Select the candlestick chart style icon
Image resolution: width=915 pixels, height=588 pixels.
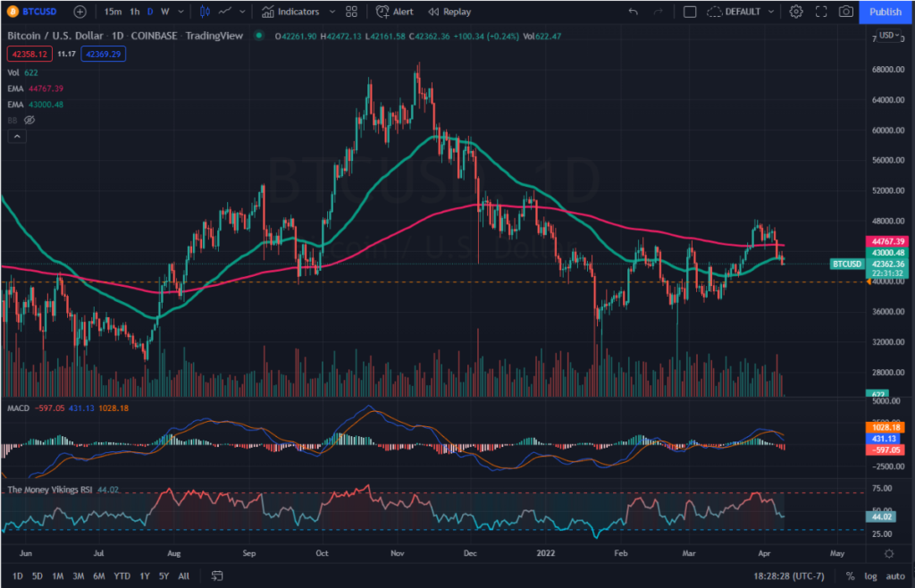click(x=205, y=12)
